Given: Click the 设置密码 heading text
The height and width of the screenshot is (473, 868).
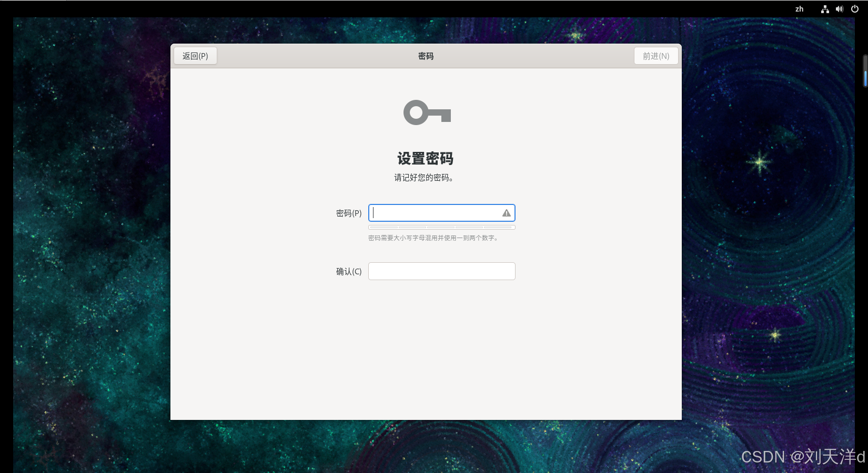Looking at the screenshot, I should pos(425,158).
